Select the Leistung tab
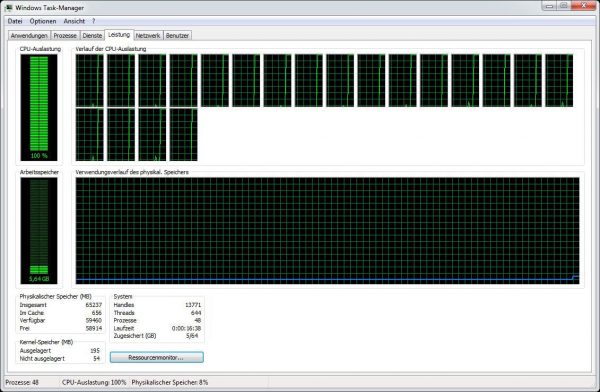The width and height of the screenshot is (600, 392). click(119, 35)
